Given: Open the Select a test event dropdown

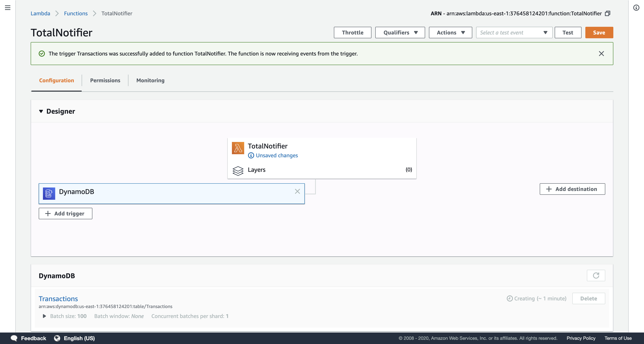Looking at the screenshot, I should [514, 33].
